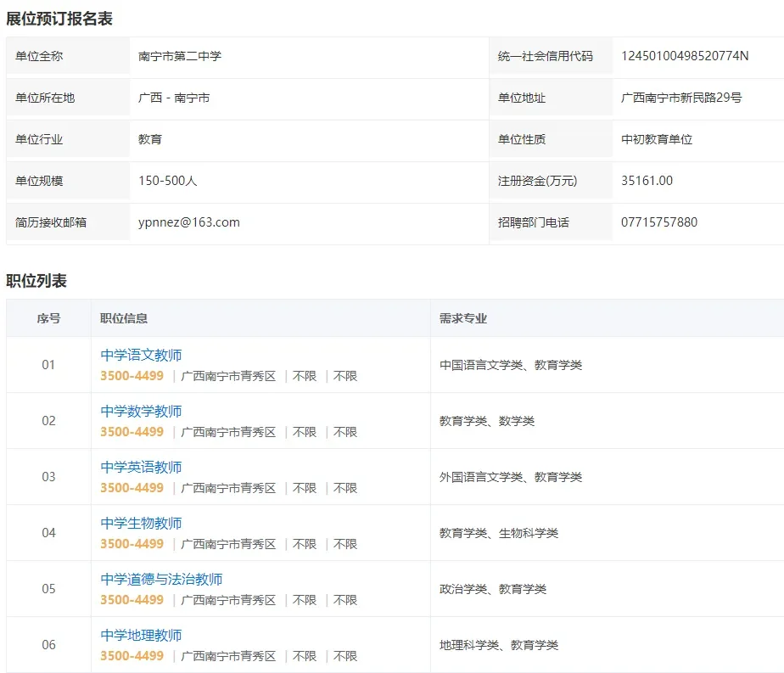
Task: Open the 中学地理教师 job link
Action: pos(141,635)
